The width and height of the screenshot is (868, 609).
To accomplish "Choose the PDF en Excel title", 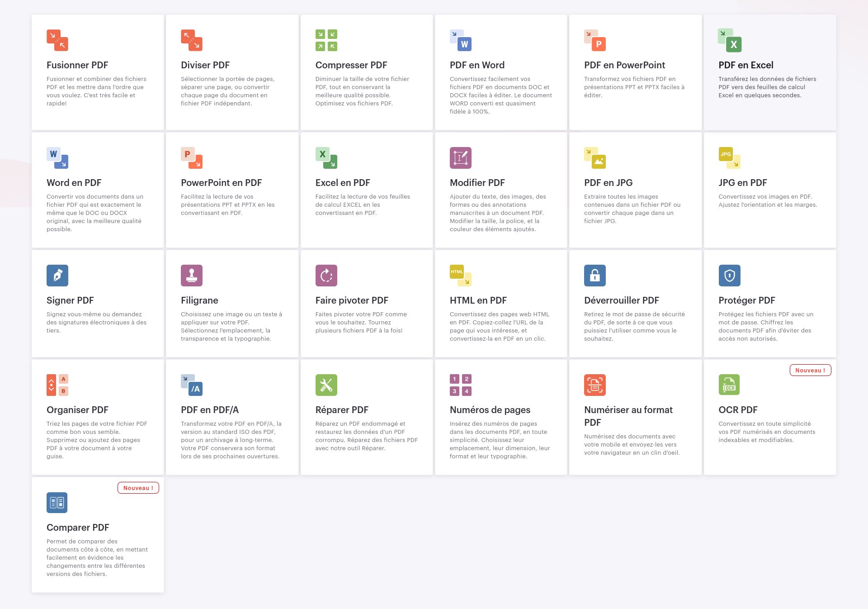I will [746, 65].
